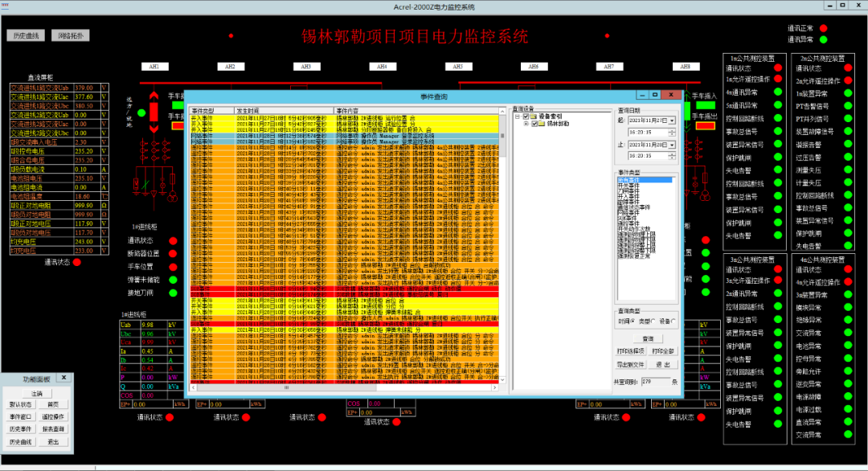Open the start date dropdown showing 2021年11月27日

click(x=671, y=121)
